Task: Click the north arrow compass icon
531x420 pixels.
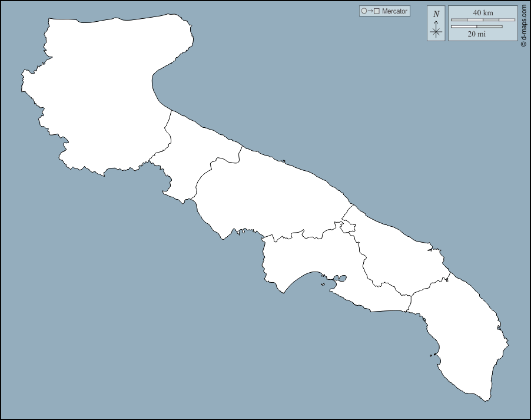Action: coord(436,30)
